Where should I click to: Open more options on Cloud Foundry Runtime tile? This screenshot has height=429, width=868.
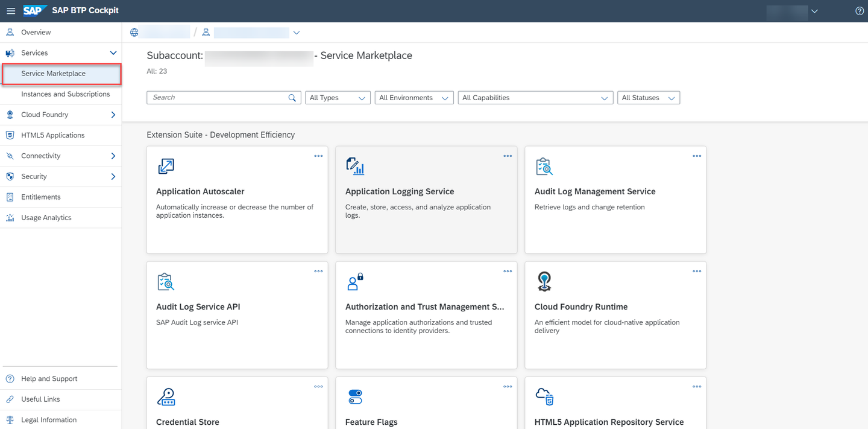[697, 271]
